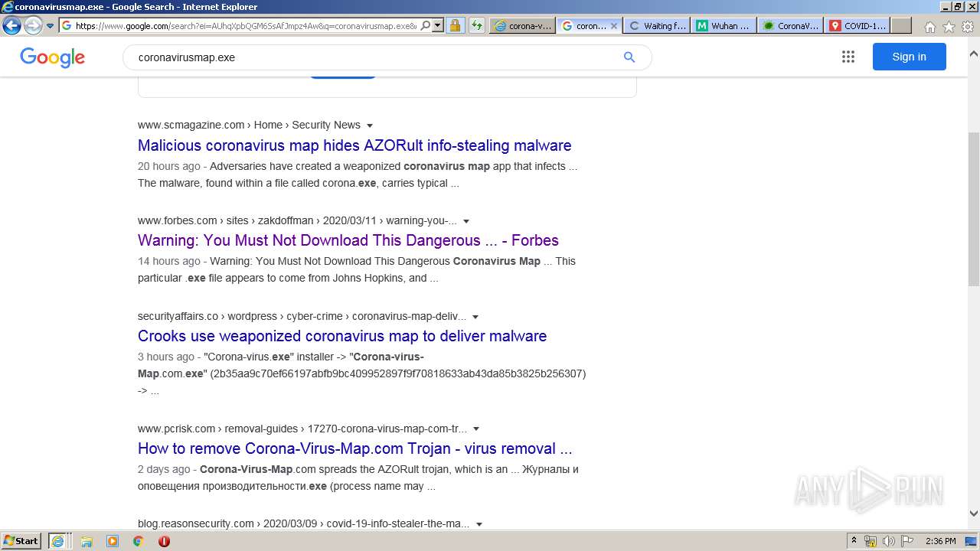Click the 20 hours ago snippet text

tap(169, 166)
